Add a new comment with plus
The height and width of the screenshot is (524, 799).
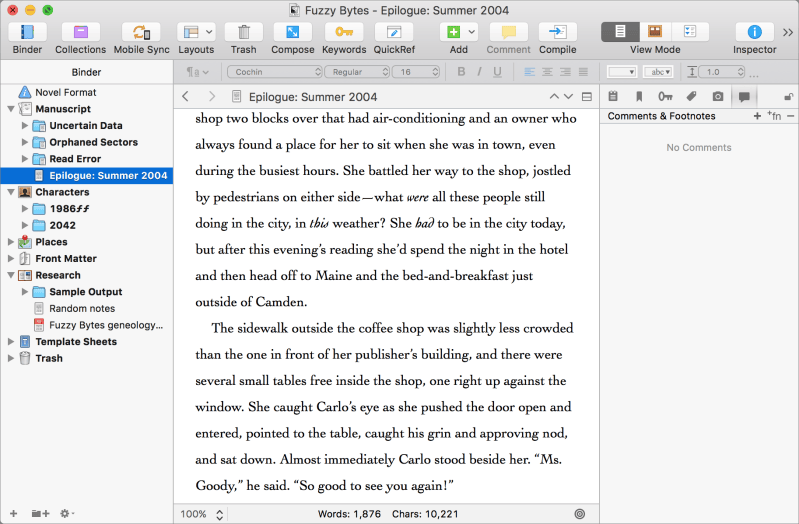coord(757,116)
